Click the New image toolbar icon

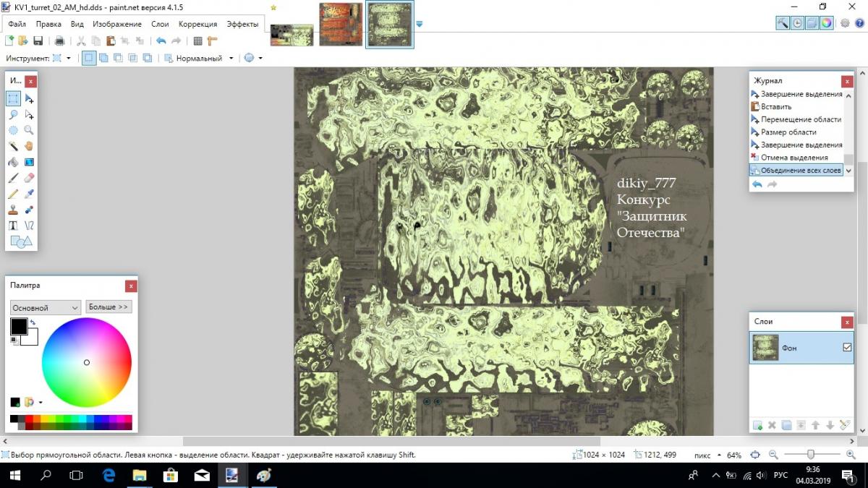pyautogui.click(x=9, y=41)
